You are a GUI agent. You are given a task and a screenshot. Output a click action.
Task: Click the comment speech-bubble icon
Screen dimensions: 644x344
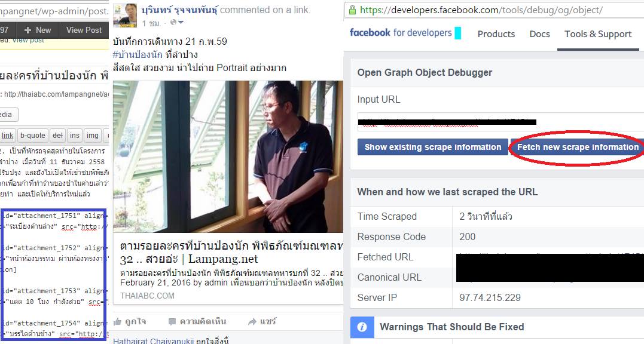[x=172, y=322]
